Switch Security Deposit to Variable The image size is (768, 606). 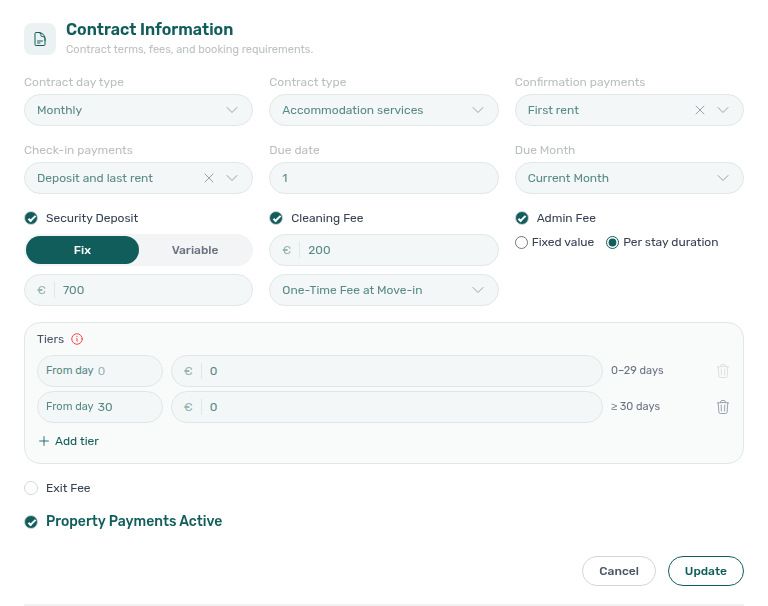pos(195,250)
